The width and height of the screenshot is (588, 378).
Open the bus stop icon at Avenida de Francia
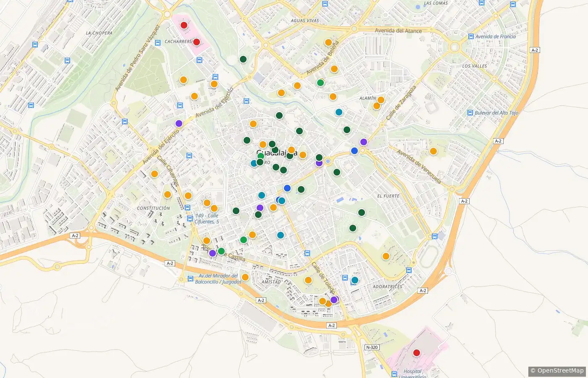[x=471, y=37]
